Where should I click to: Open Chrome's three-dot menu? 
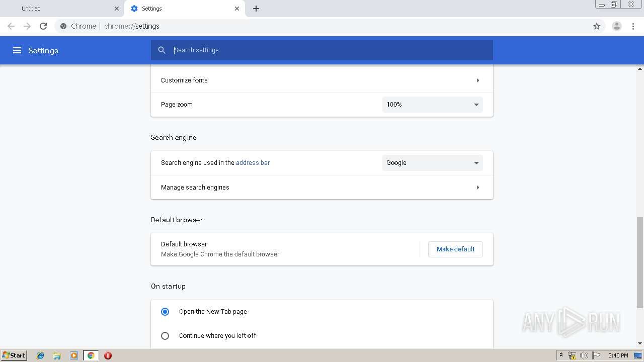(x=633, y=26)
